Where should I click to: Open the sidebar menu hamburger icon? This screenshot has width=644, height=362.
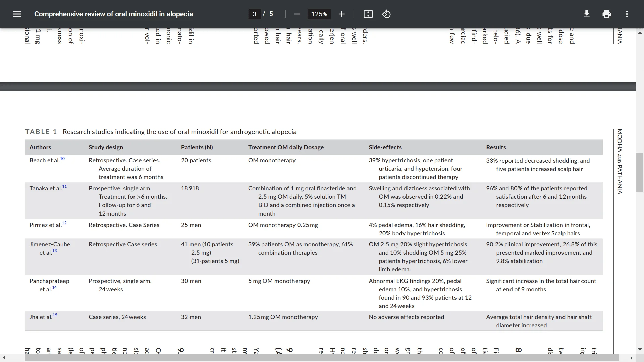pos(17,14)
